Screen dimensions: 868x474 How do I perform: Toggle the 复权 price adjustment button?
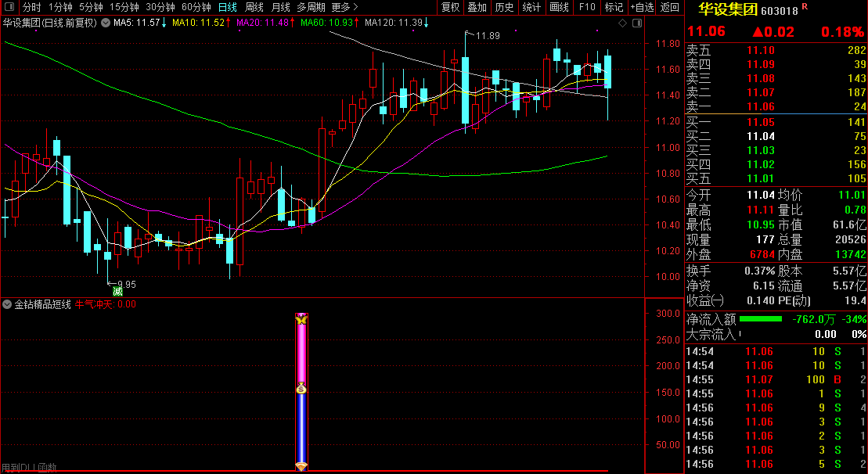(x=450, y=7)
